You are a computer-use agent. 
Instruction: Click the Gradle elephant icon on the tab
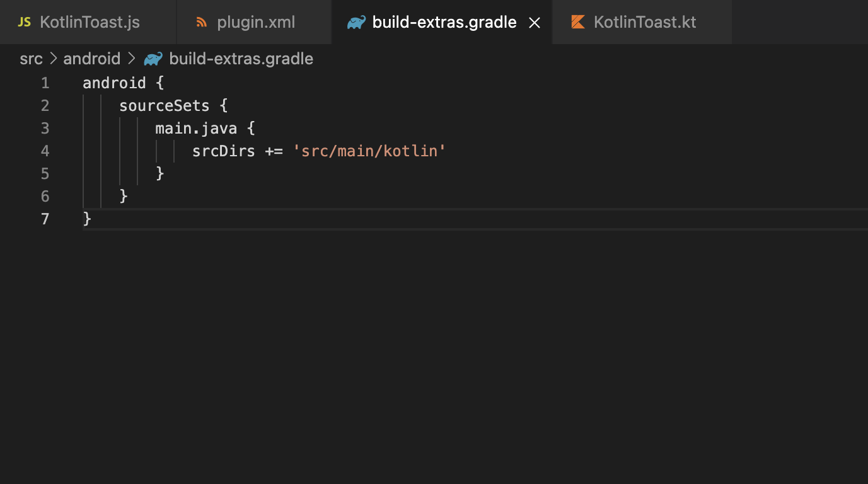(x=356, y=23)
